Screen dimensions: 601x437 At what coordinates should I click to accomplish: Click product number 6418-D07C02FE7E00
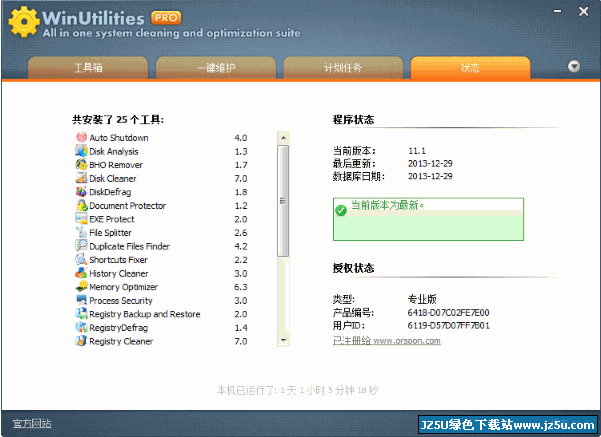point(448,313)
